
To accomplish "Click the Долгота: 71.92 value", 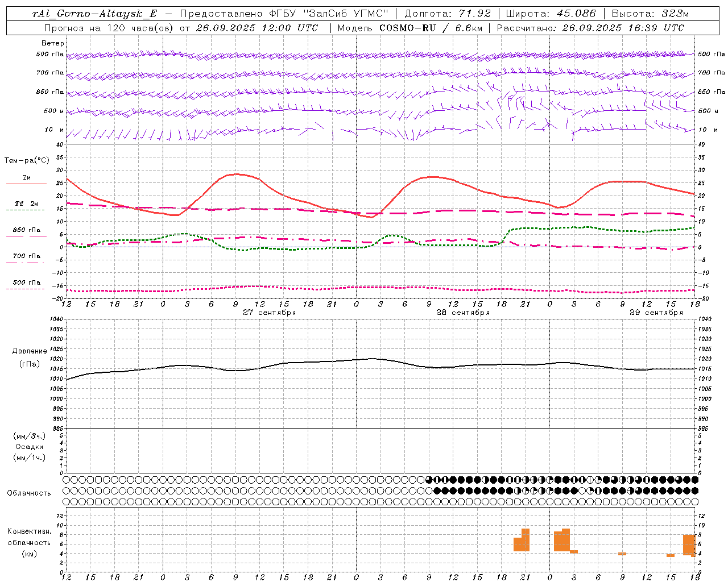I will point(447,14).
